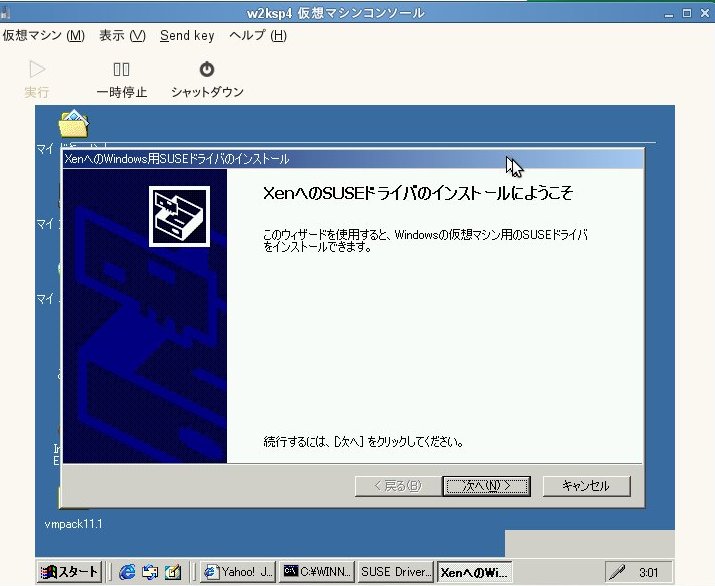The height and width of the screenshot is (586, 715).
Task: Open the 仮想マシン (M) menu
Action: [x=44, y=36]
